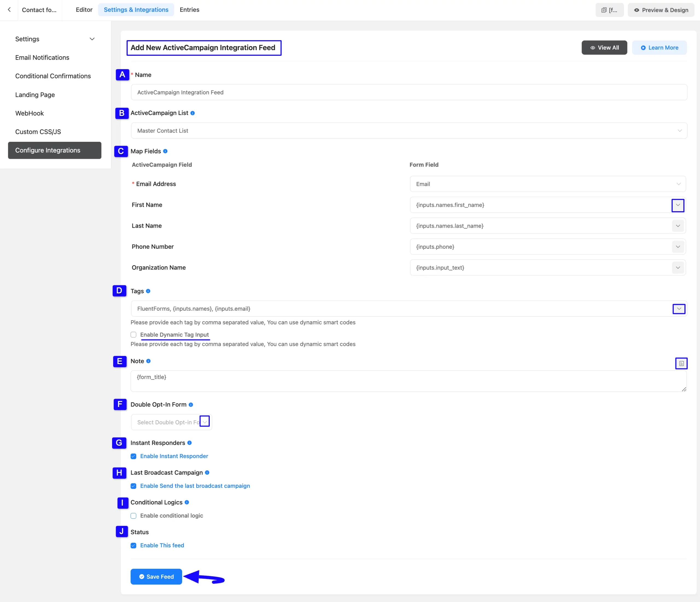Click the feed Name input field
Image resolution: width=700 pixels, height=602 pixels.
pos(409,92)
